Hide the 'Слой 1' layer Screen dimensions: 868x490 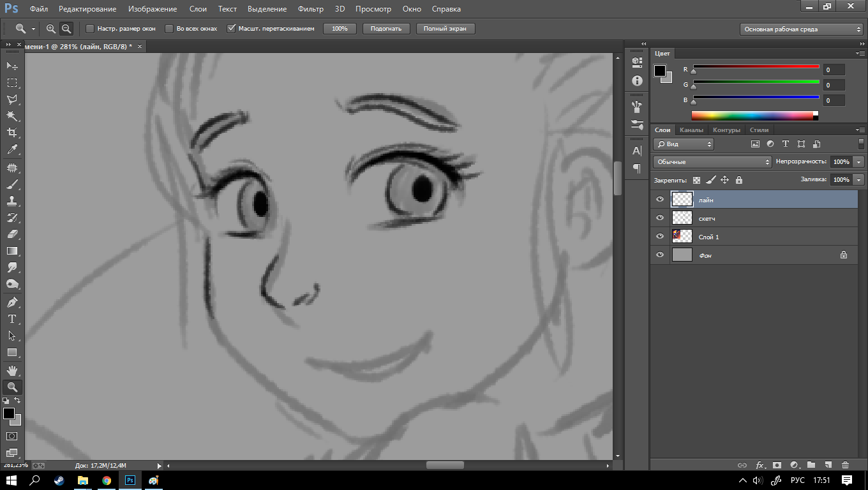(x=660, y=237)
